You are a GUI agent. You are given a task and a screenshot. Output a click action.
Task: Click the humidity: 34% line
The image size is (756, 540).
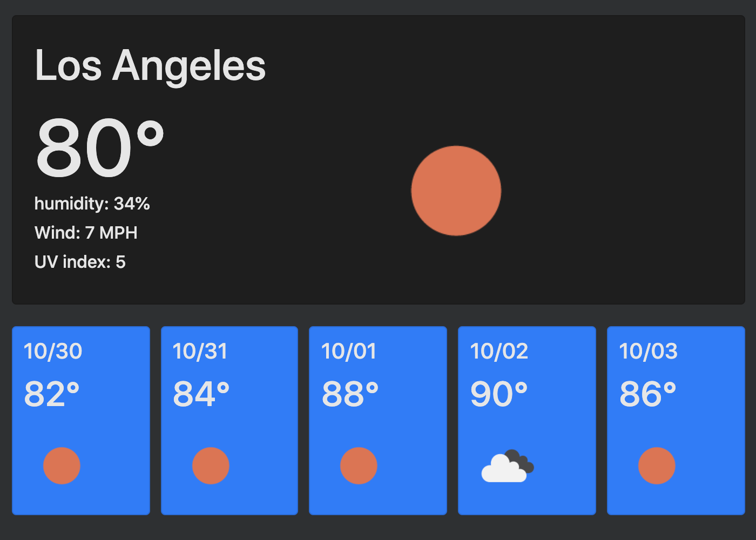click(x=92, y=204)
